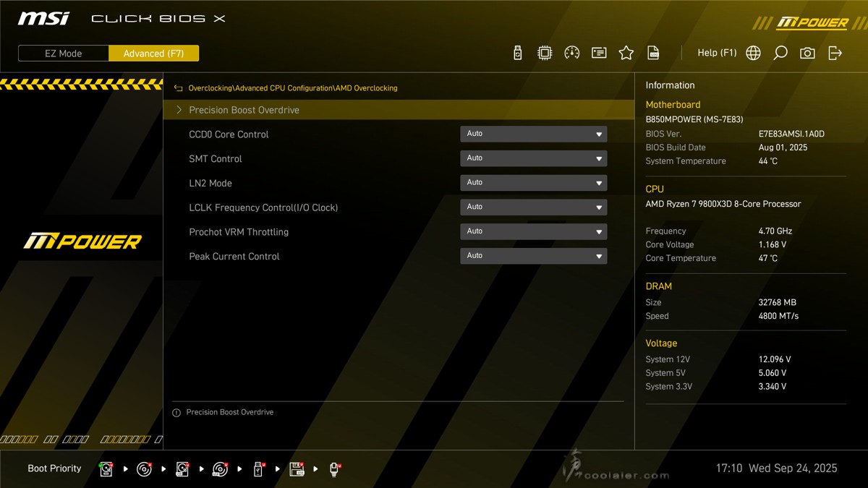The image size is (868, 488).
Task: Open Help (F1)
Action: 717,53
